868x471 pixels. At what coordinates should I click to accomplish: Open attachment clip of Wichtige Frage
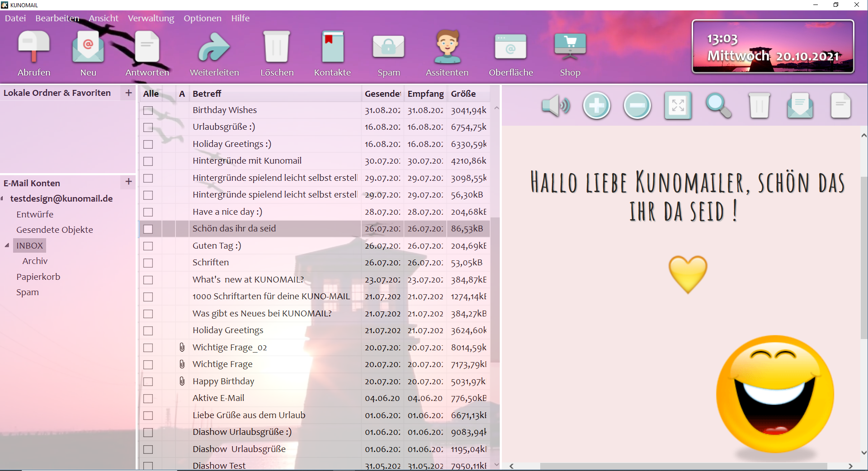pyautogui.click(x=182, y=364)
